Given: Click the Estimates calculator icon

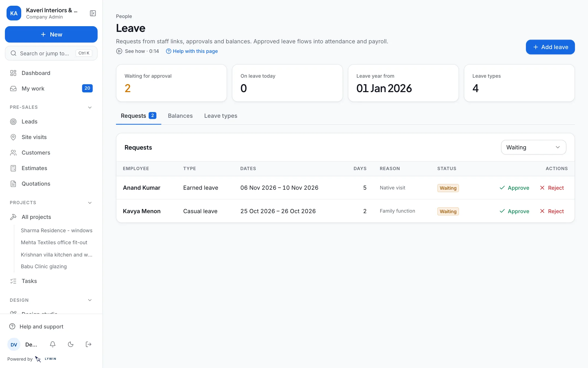Looking at the screenshot, I should pyautogui.click(x=13, y=168).
